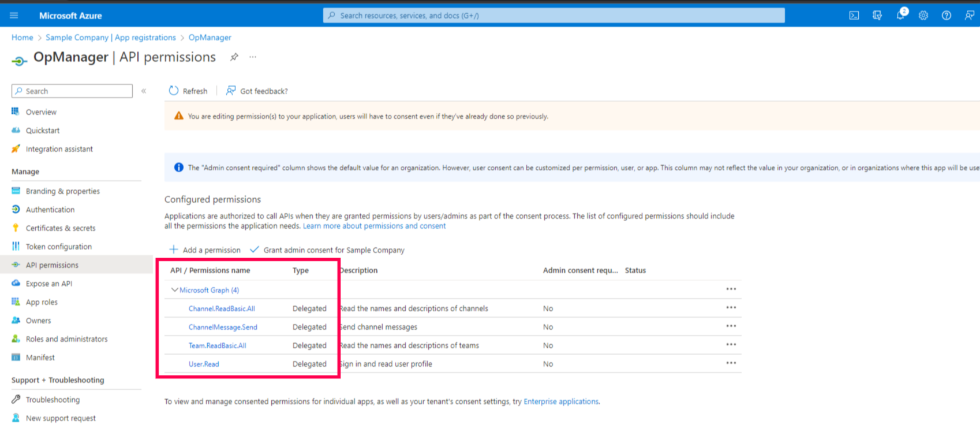Screen dimensions: 980x439
Task: Click the 'Configured permissions' heading
Action: click(213, 199)
